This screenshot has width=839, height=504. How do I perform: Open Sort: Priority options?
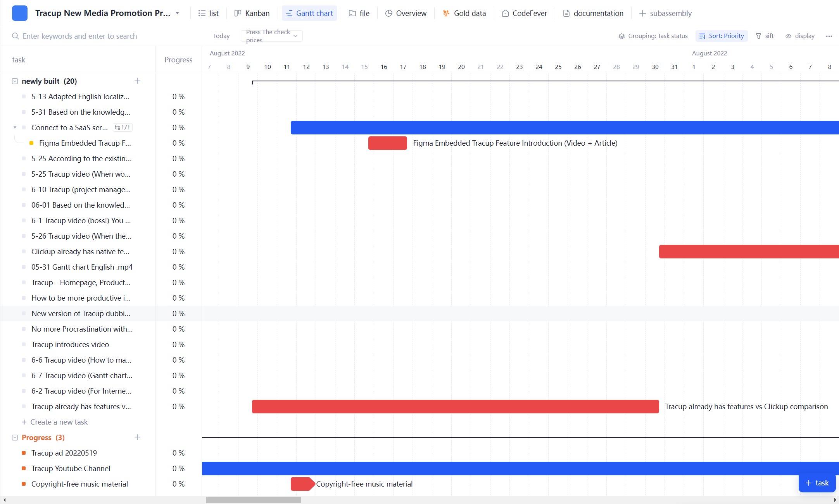[x=722, y=36]
